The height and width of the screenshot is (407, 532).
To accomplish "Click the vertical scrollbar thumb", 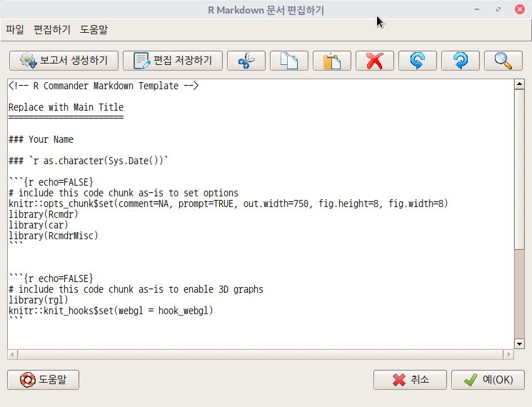I will point(519,170).
